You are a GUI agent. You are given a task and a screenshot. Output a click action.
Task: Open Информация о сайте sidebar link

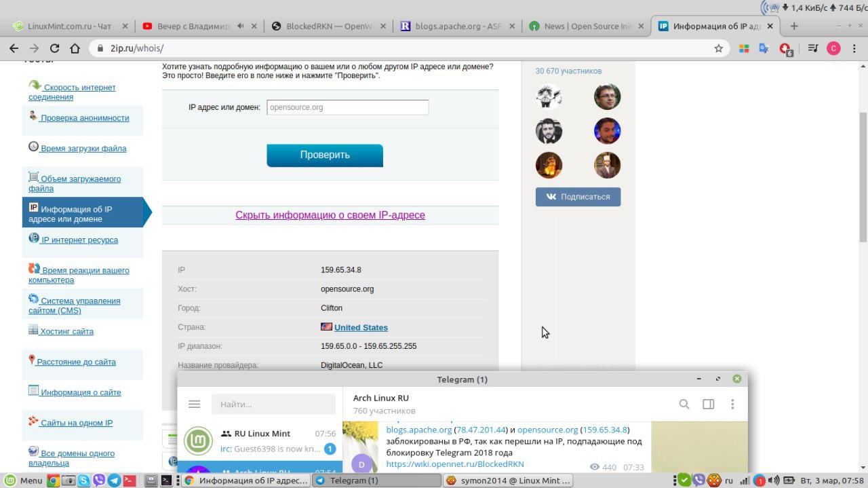click(x=81, y=392)
